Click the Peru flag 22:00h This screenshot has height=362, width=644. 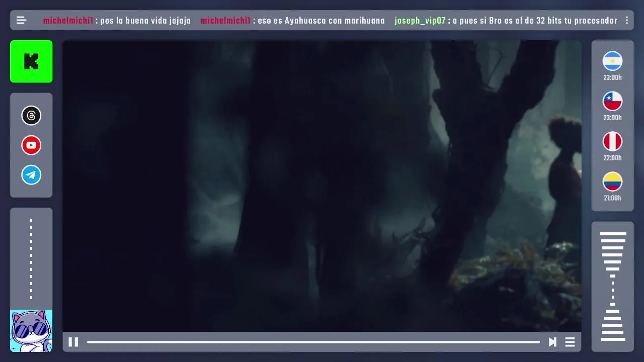click(x=612, y=142)
